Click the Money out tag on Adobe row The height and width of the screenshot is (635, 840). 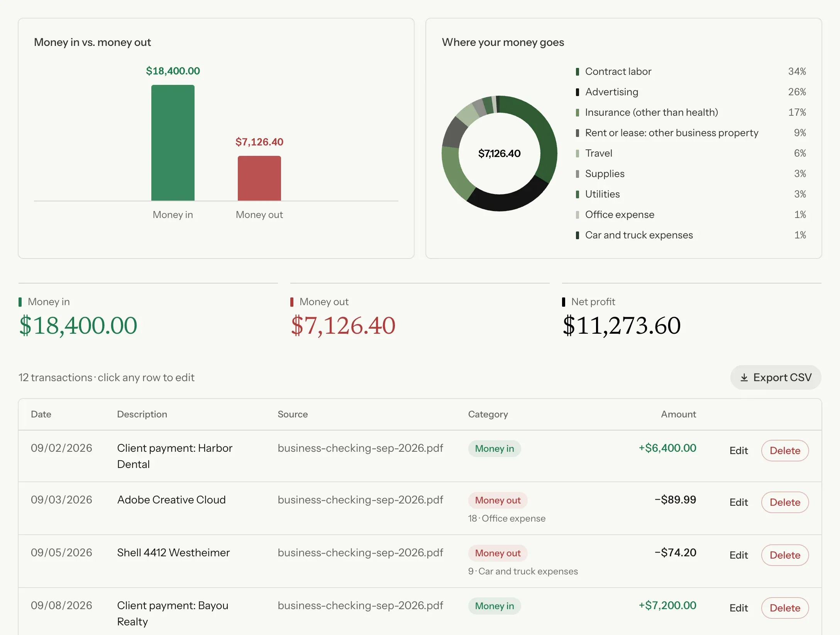(x=498, y=500)
